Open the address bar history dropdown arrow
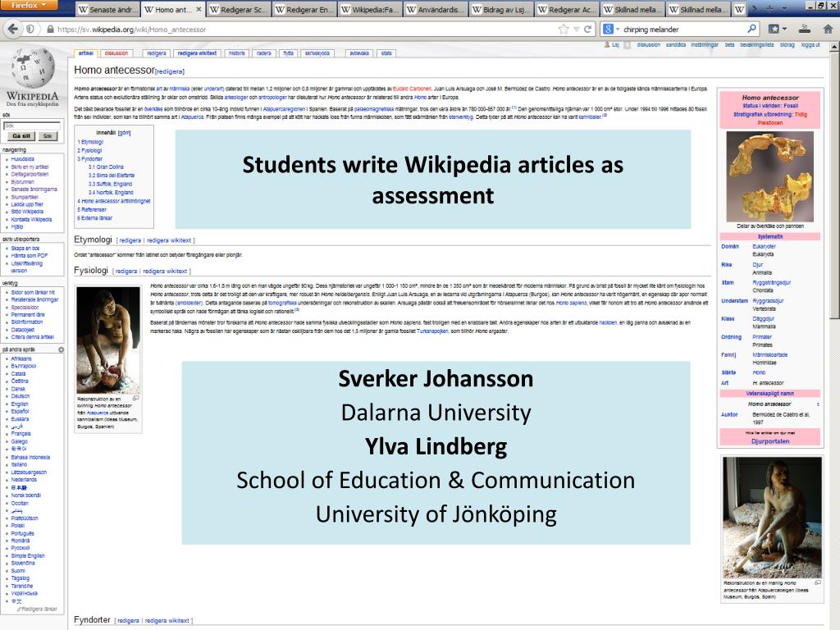This screenshot has width=840, height=630. click(577, 30)
